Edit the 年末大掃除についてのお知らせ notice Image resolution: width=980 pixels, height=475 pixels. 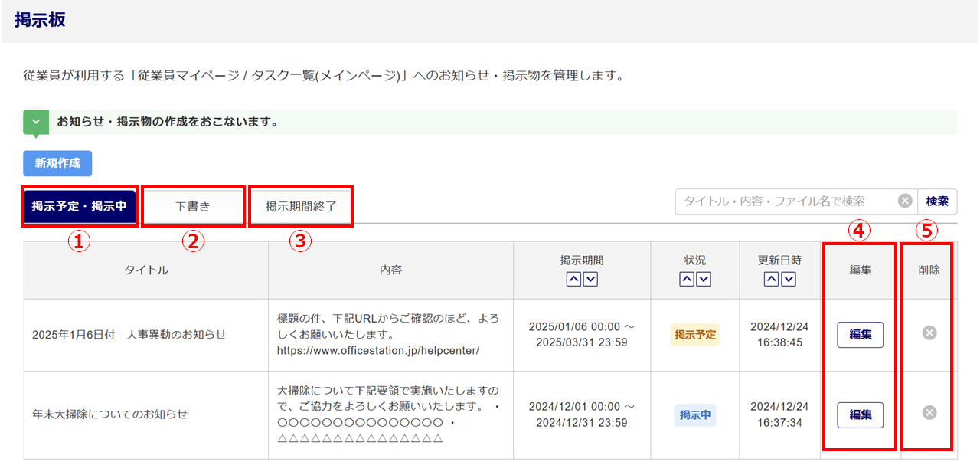coord(860,414)
